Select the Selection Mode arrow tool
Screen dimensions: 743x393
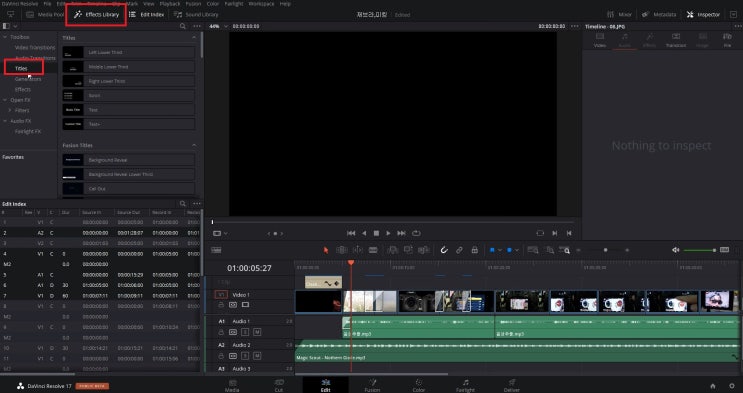326,250
